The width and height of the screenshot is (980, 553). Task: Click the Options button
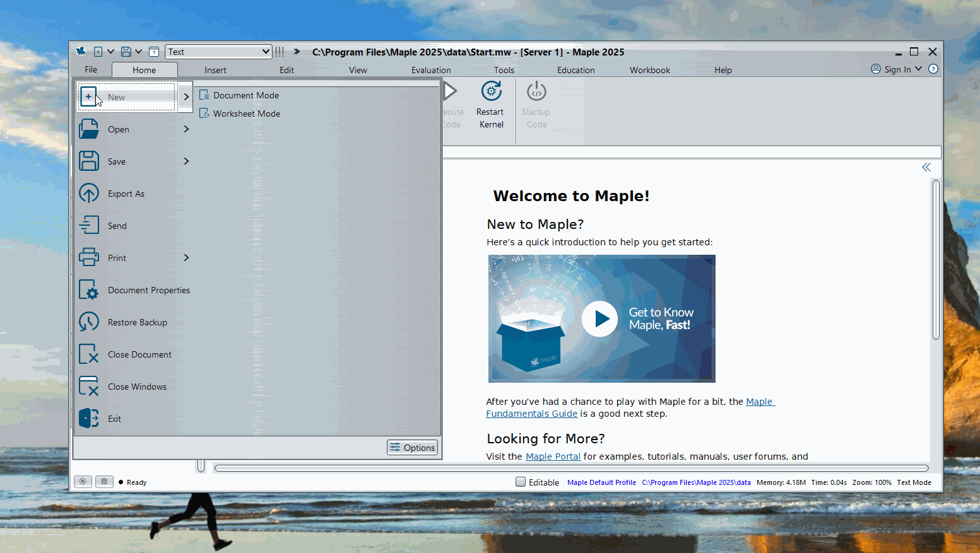coord(413,447)
